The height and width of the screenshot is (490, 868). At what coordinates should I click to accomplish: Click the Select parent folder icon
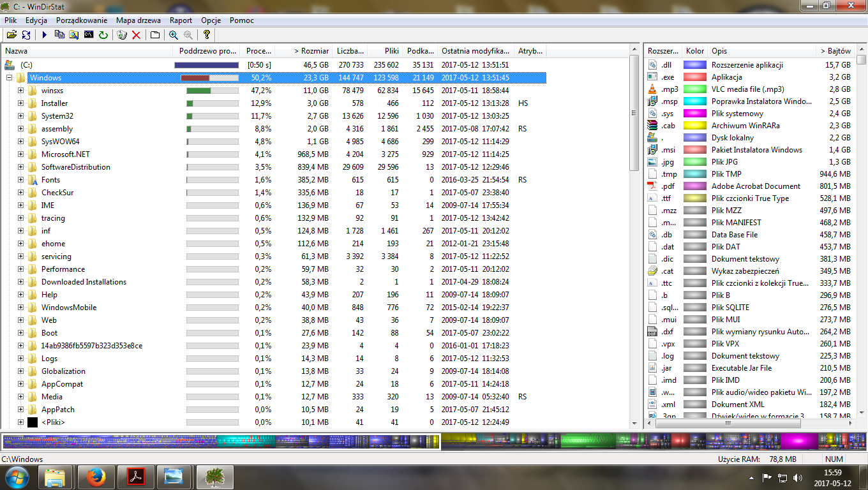155,35
